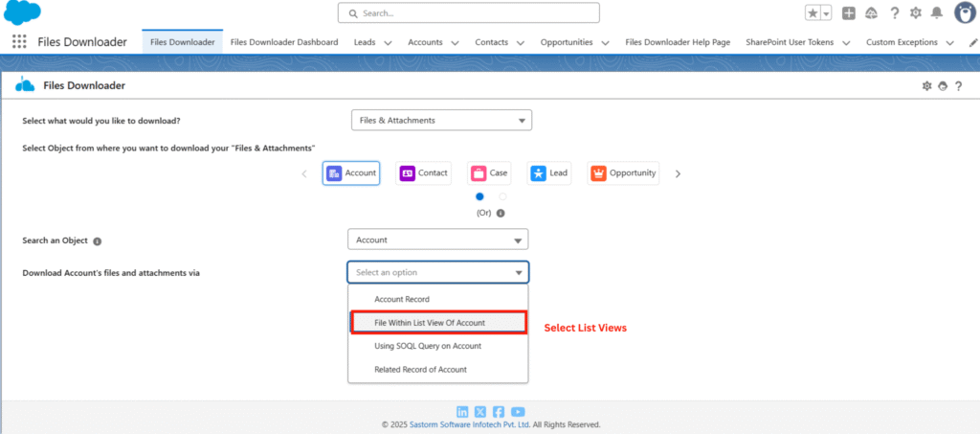Click the info icon next to (Or)
This screenshot has width=980, height=434.
501,213
